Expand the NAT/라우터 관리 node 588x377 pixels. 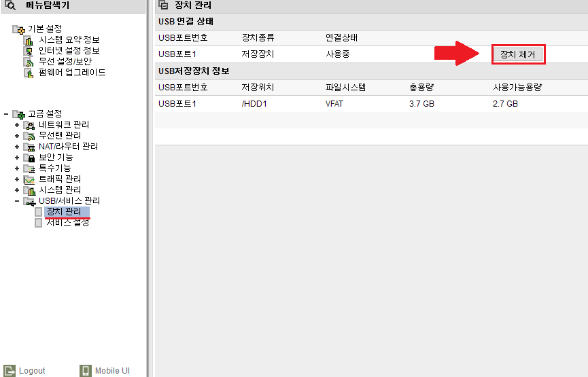[17, 147]
